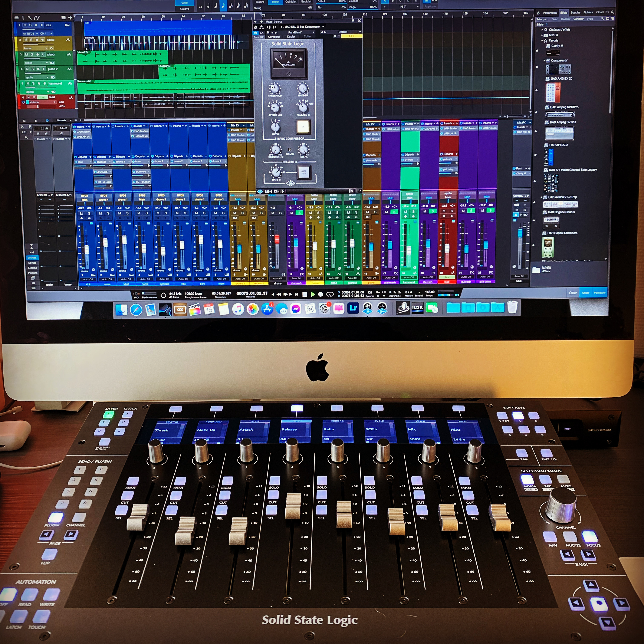This screenshot has height=644, width=644.
Task: Open the browser Home icon
Action: click(x=538, y=13)
